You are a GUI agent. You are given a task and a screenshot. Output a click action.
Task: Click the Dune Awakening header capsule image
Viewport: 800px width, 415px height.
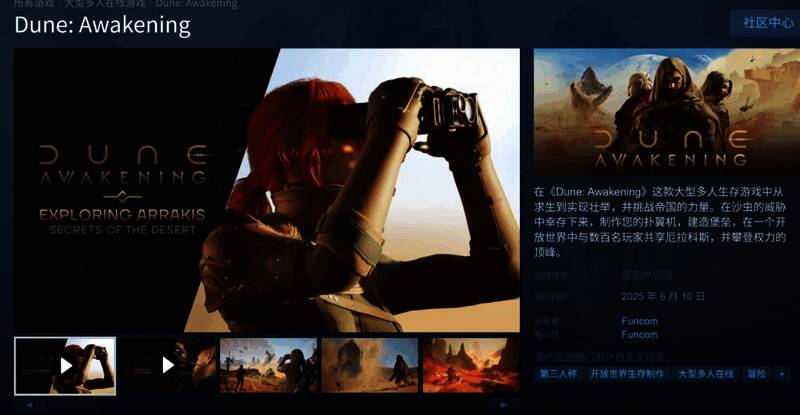tap(660, 112)
